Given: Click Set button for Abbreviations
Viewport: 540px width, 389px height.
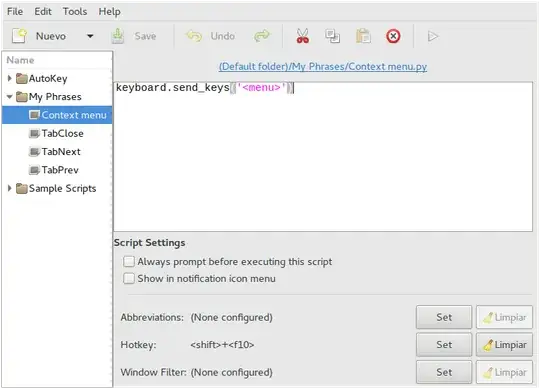Looking at the screenshot, I should [x=444, y=317].
